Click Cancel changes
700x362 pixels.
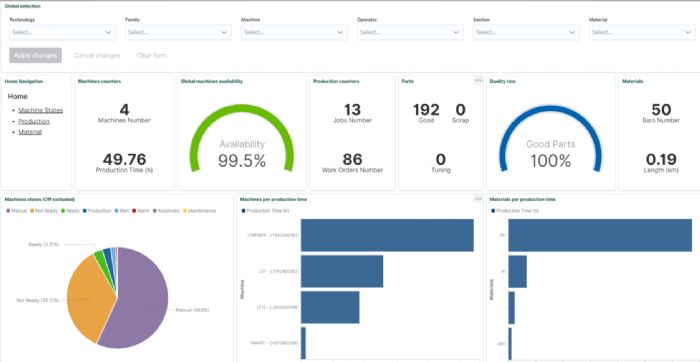[97, 55]
